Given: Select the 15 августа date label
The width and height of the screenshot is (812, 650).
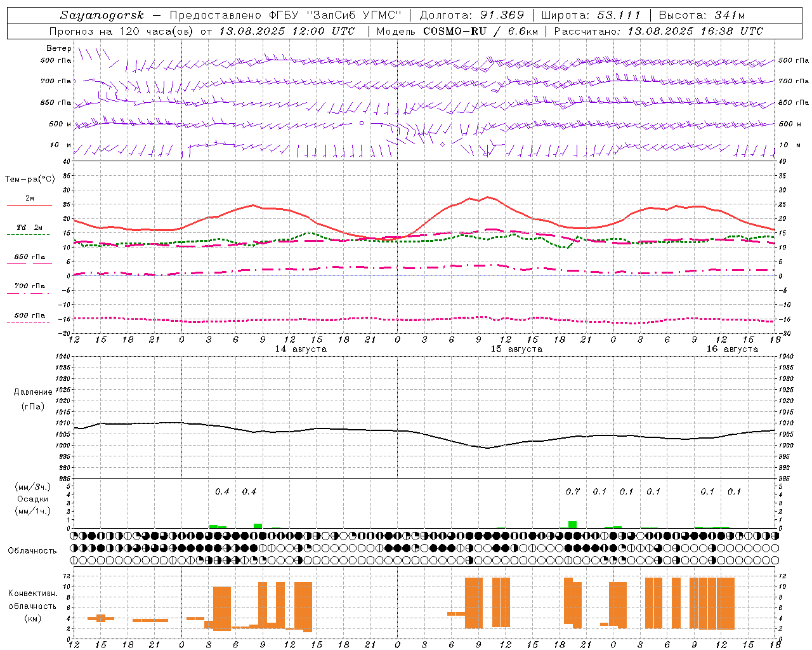Looking at the screenshot, I should 516,349.
